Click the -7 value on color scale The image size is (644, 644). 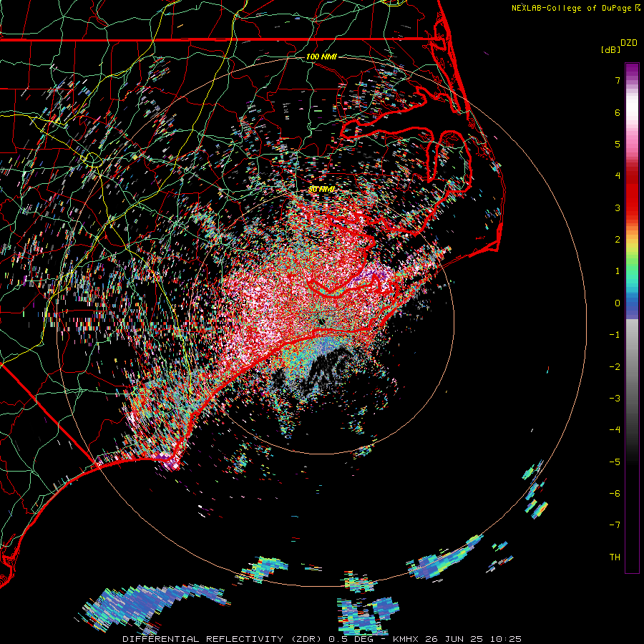click(x=615, y=525)
